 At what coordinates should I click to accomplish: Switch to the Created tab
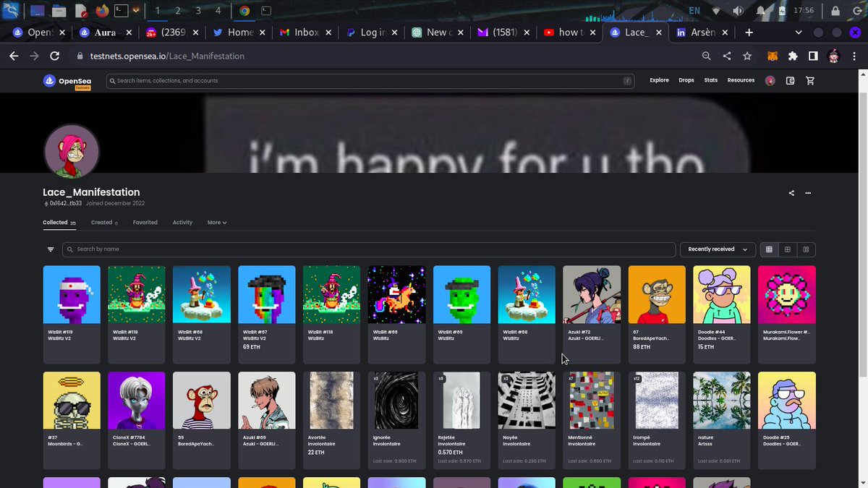click(x=104, y=223)
